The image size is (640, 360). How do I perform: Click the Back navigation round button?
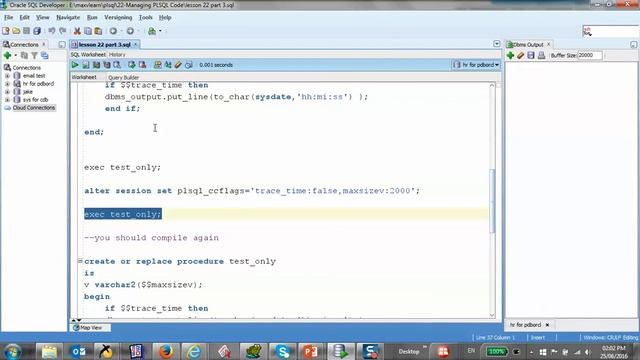pyautogui.click(x=113, y=31)
